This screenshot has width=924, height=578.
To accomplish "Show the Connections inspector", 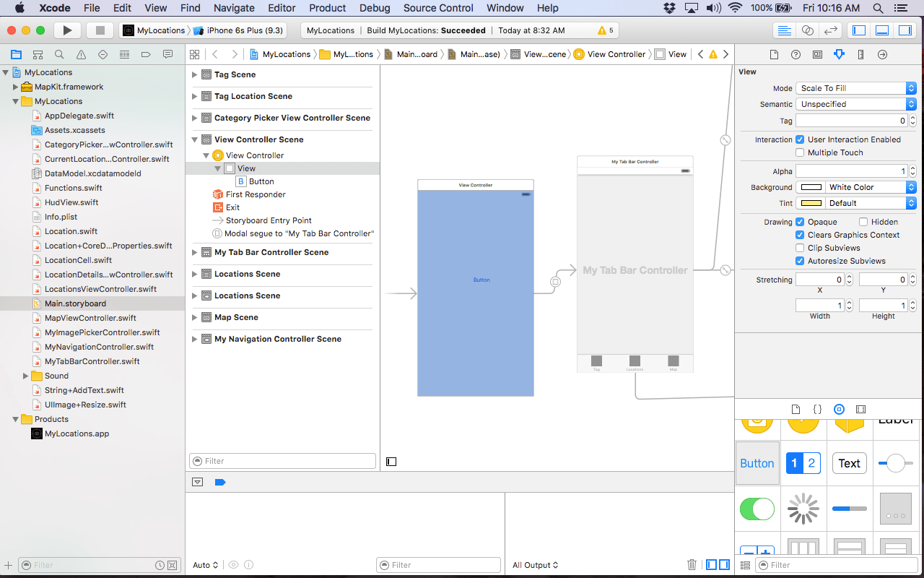I will (x=882, y=54).
